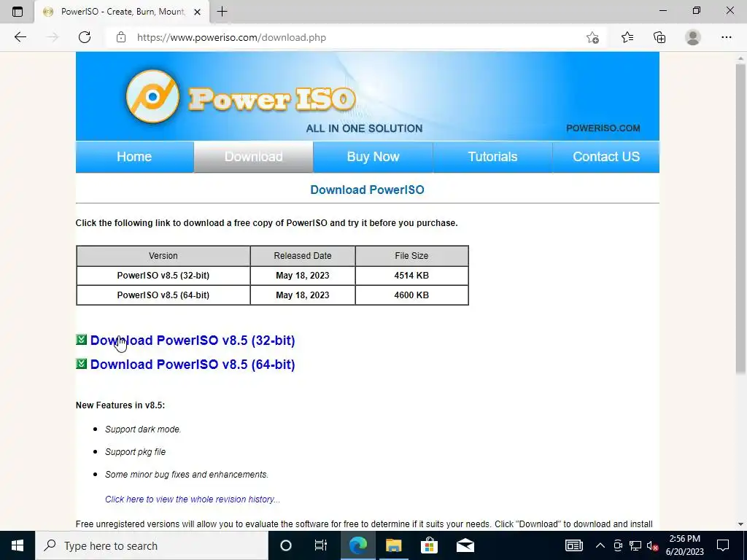Click the network tray icon
Viewport: 747px width, 560px height.
point(635,545)
